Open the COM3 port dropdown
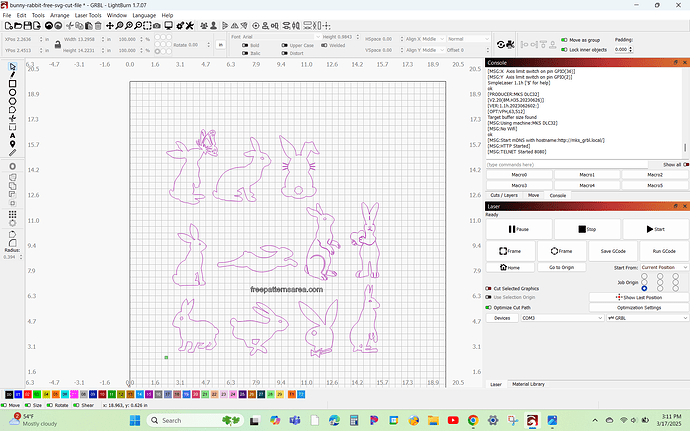 562,318
